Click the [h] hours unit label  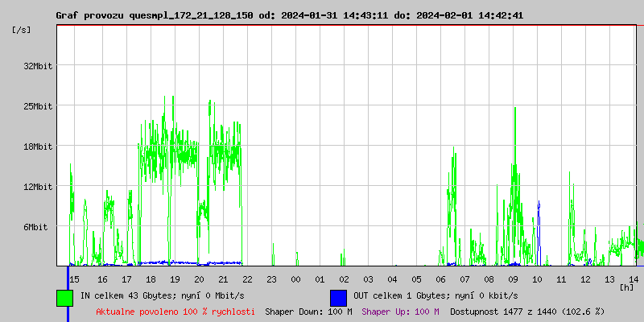626,287
